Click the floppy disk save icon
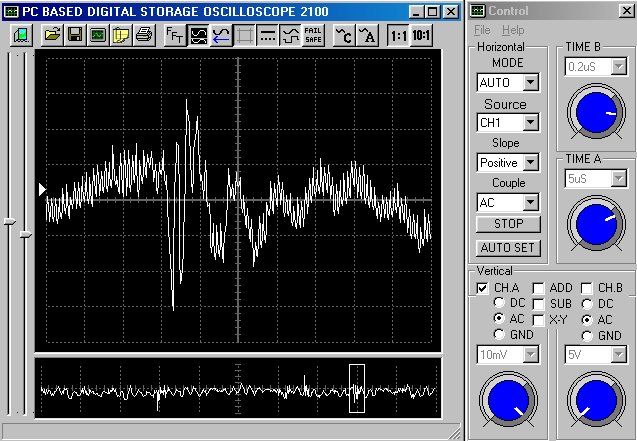The height and width of the screenshot is (441, 637). pyautogui.click(x=76, y=35)
